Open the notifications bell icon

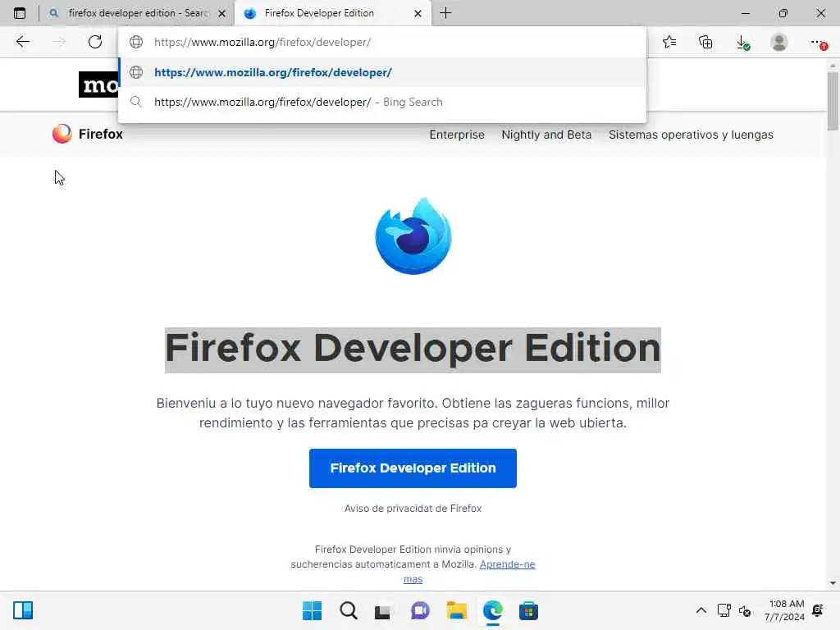point(818,610)
